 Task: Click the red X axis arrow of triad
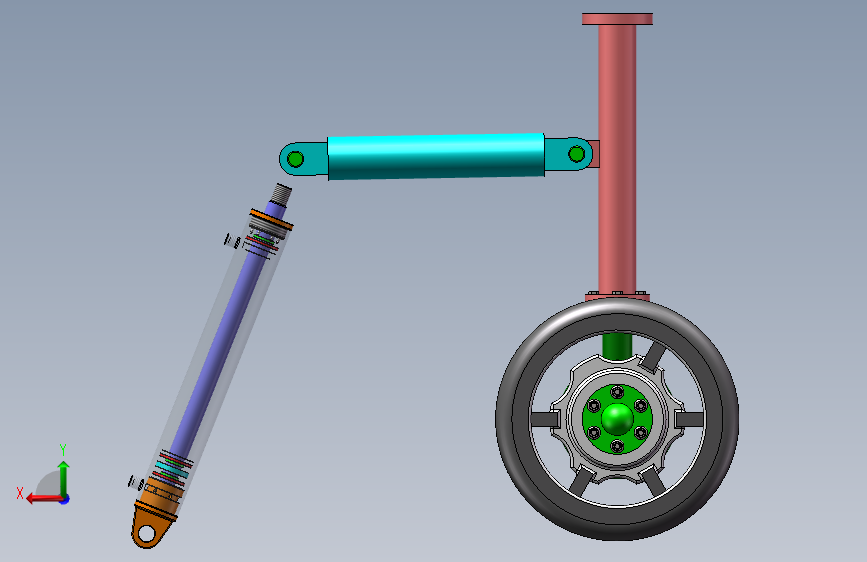44,499
